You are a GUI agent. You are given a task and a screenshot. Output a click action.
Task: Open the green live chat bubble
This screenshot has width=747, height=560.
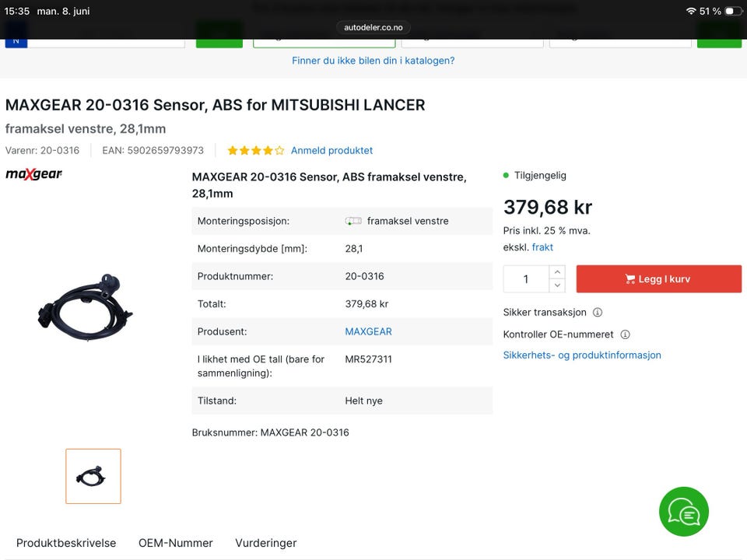pyautogui.click(x=684, y=512)
